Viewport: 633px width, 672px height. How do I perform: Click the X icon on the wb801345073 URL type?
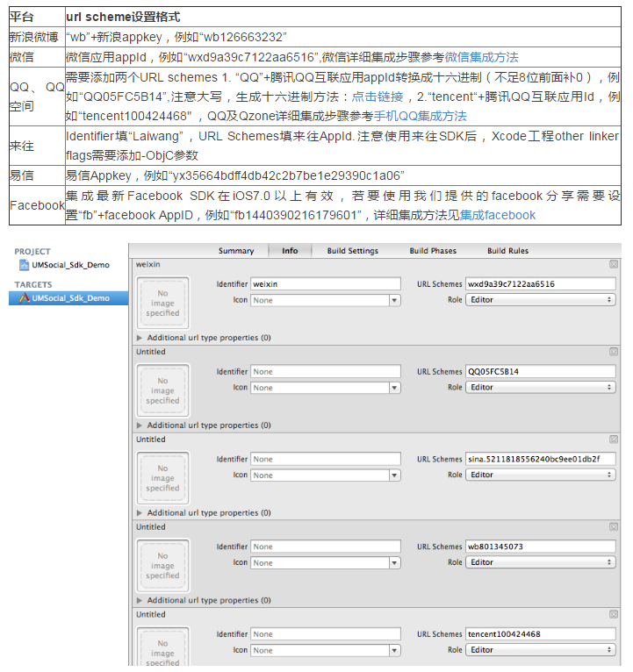point(613,527)
